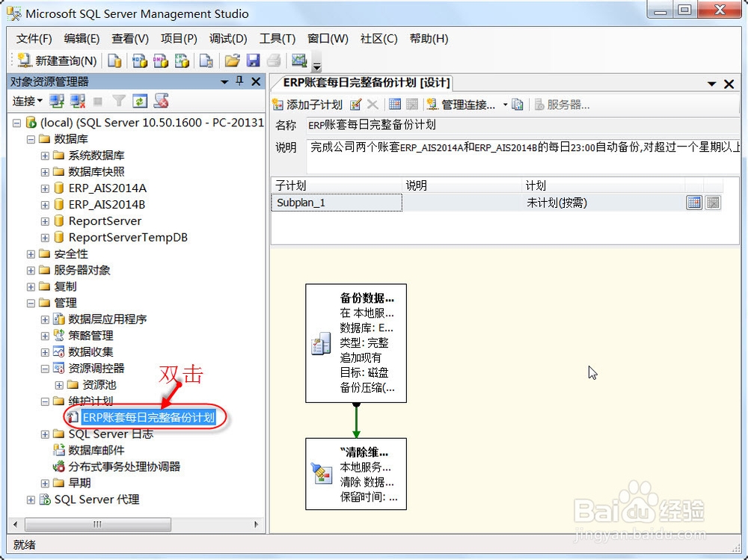The width and height of the screenshot is (748, 560).
Task: Collapse the 数据库 folder
Action: [31, 139]
